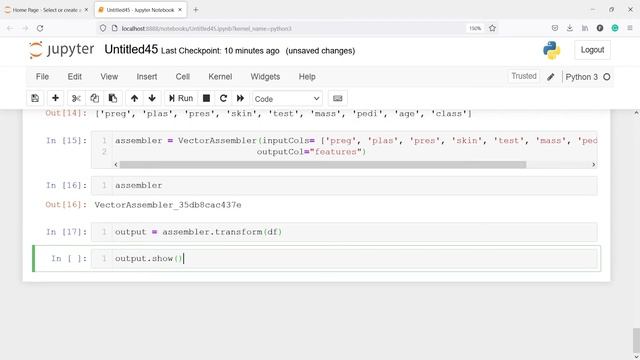
Task: Open the Pocket save icon
Action: [x=555, y=28]
